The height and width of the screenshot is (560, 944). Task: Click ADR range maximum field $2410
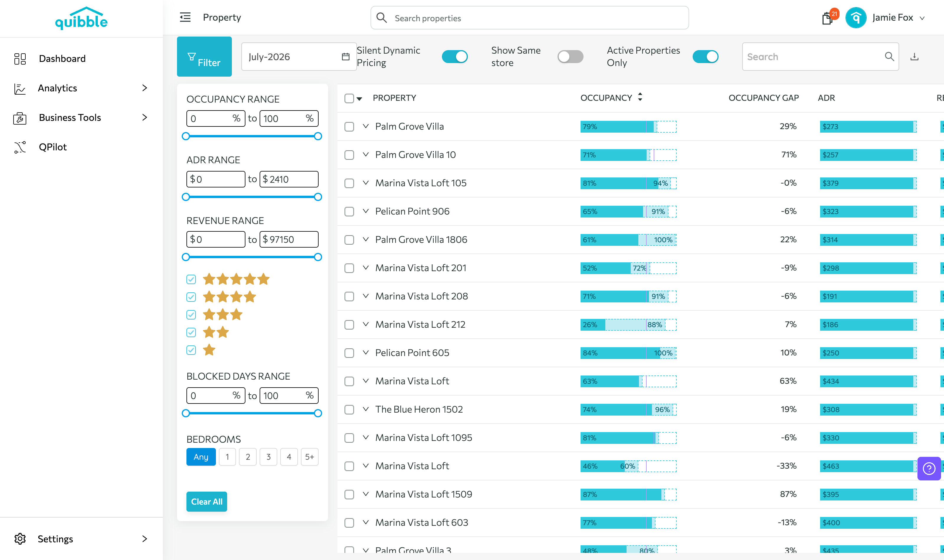click(x=289, y=179)
